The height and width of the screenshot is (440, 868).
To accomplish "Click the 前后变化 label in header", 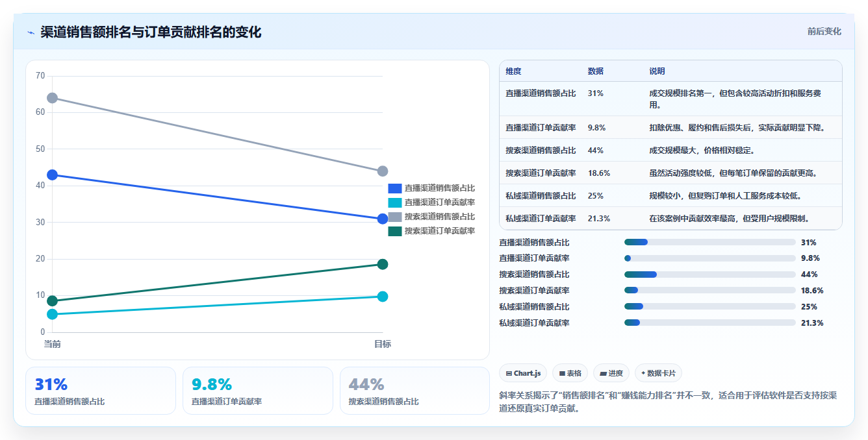I will pos(824,31).
